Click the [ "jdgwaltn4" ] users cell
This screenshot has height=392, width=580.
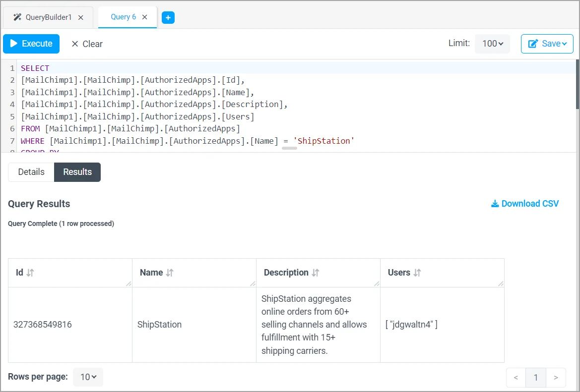click(x=443, y=325)
